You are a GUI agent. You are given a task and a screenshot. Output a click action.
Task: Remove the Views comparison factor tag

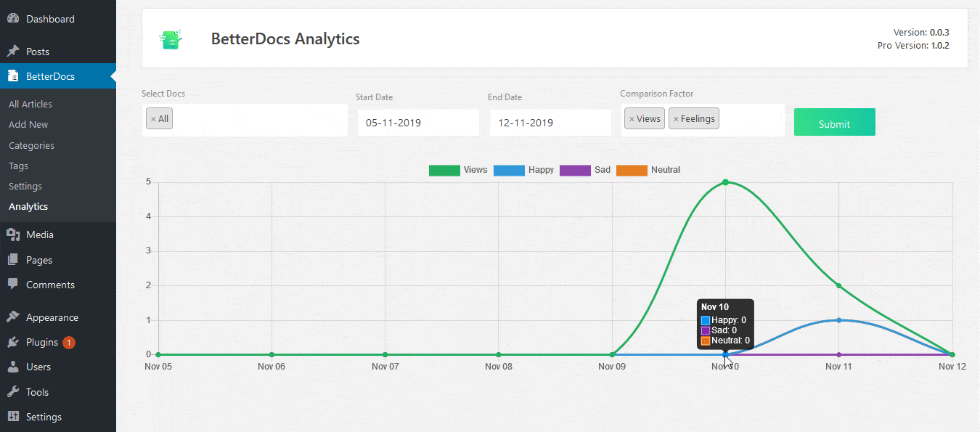pos(632,119)
